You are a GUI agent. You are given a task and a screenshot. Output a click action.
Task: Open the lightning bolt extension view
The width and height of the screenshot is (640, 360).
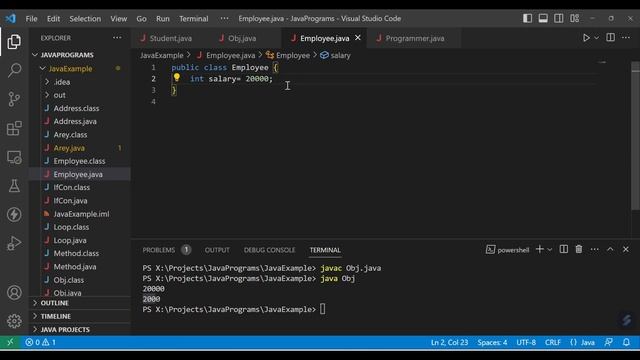[14, 214]
